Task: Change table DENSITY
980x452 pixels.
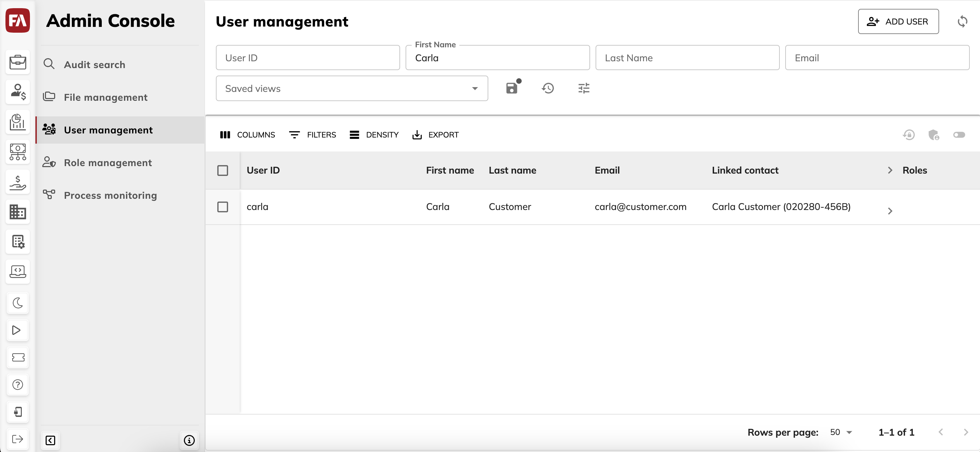Action: coord(374,135)
